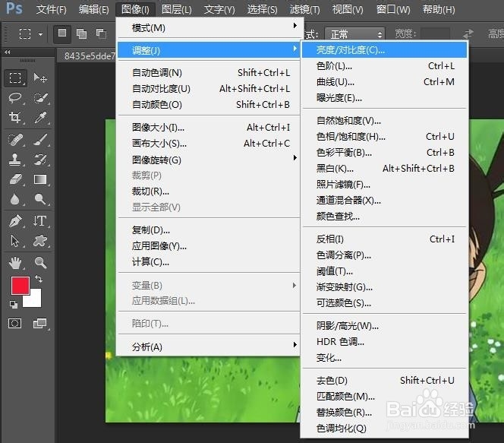504x443 pixels.
Task: Select the Gradient tool
Action: pyautogui.click(x=40, y=179)
